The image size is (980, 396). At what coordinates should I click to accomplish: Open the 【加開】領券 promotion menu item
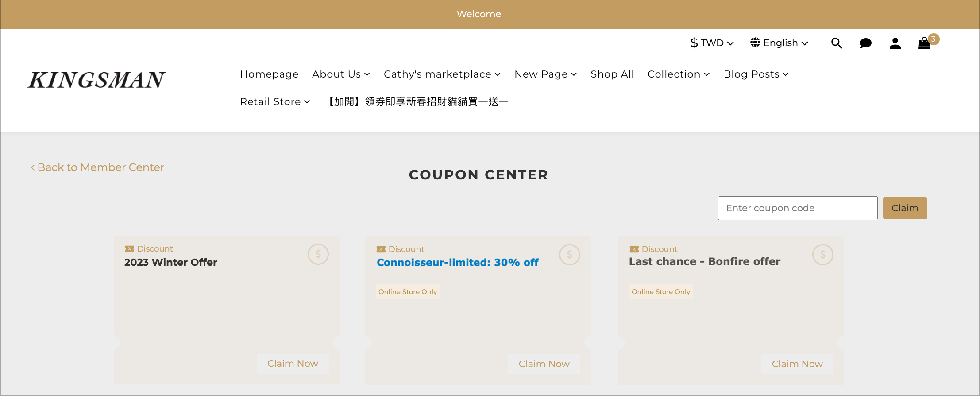[x=417, y=101]
